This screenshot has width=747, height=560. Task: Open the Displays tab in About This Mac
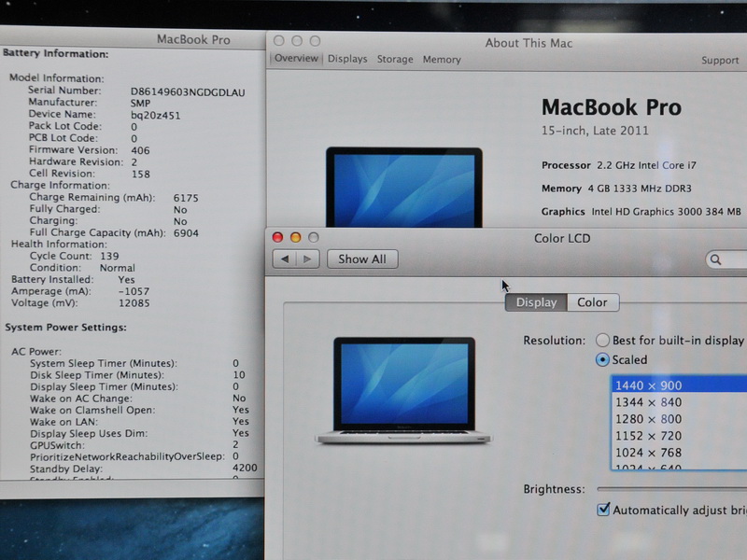[347, 59]
